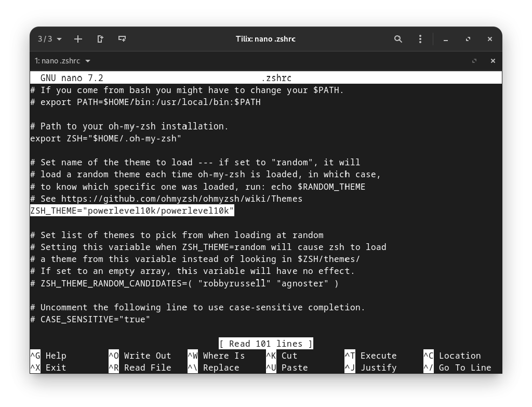Click the ^T Execute shortcut
The width and height of the screenshot is (532, 407).
(370, 356)
